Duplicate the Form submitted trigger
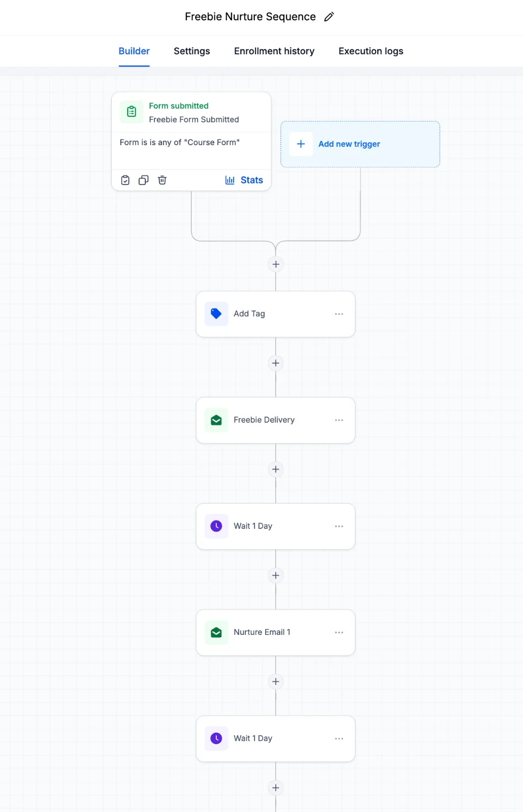Screen dimensions: 523x812 pyautogui.click(x=144, y=180)
